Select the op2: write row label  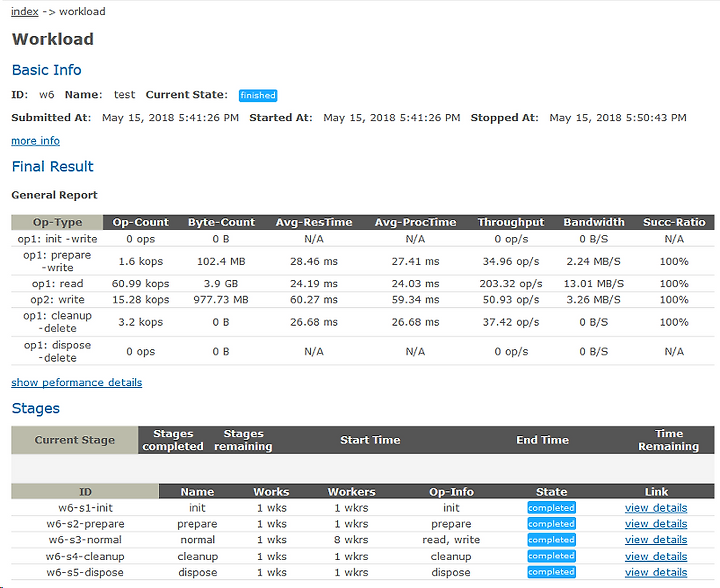tap(57, 300)
